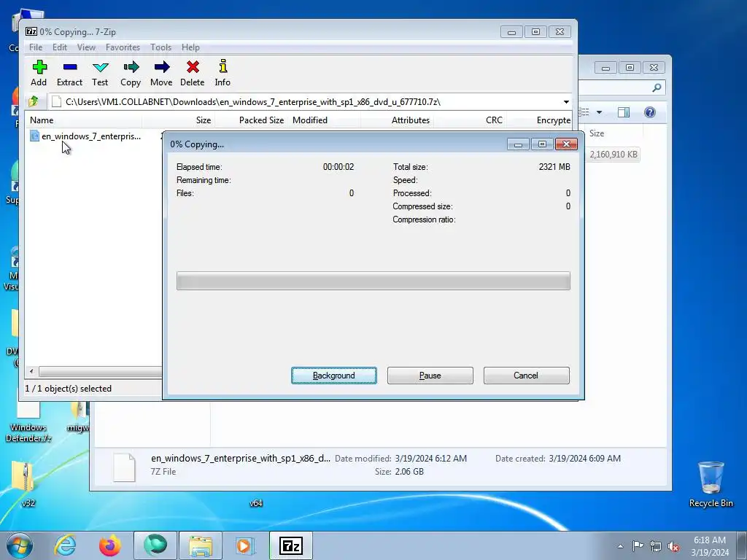Click the 2,160,910 KB size cell
The height and width of the screenshot is (560, 747).
[x=614, y=155]
